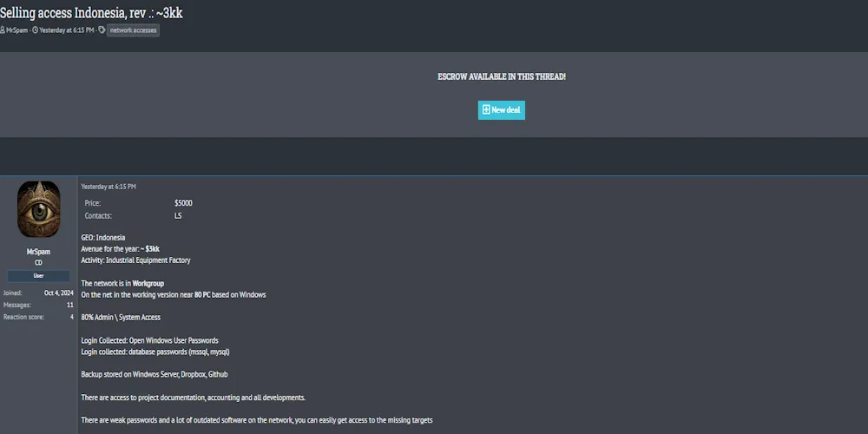Click the CD user title under MrSpam

[x=38, y=262]
